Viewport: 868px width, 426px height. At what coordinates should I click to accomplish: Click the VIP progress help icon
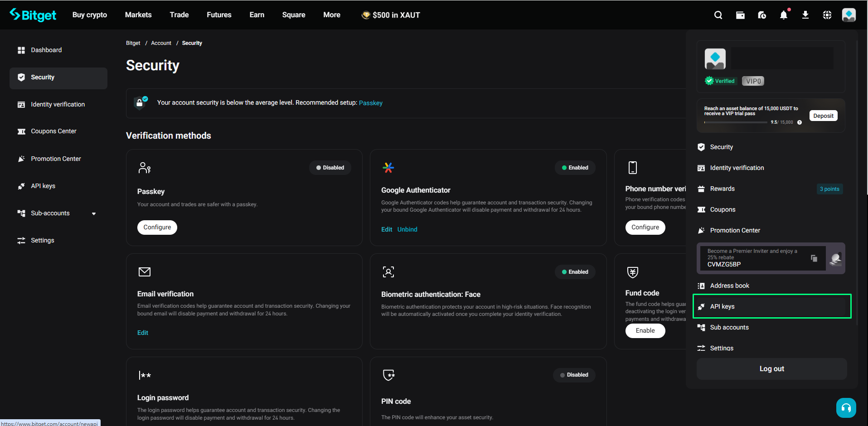tap(800, 122)
